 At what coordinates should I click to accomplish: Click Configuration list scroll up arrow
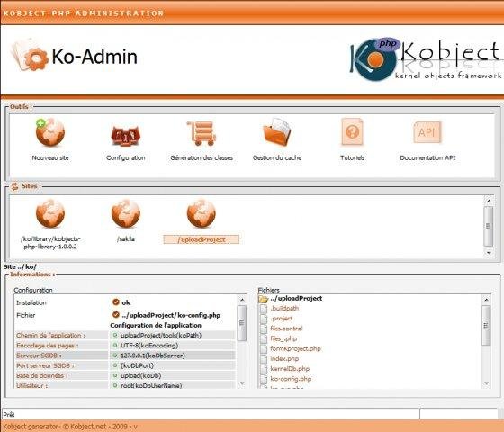click(x=242, y=300)
